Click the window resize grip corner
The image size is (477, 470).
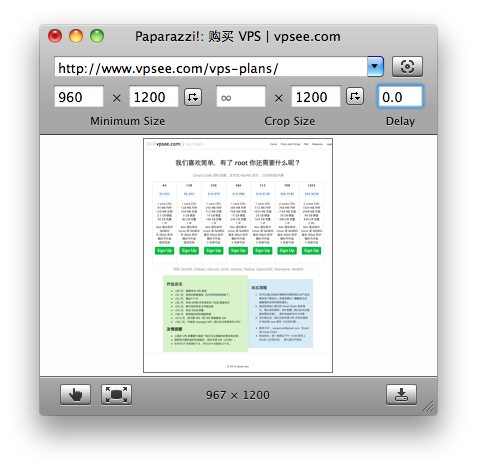429,406
